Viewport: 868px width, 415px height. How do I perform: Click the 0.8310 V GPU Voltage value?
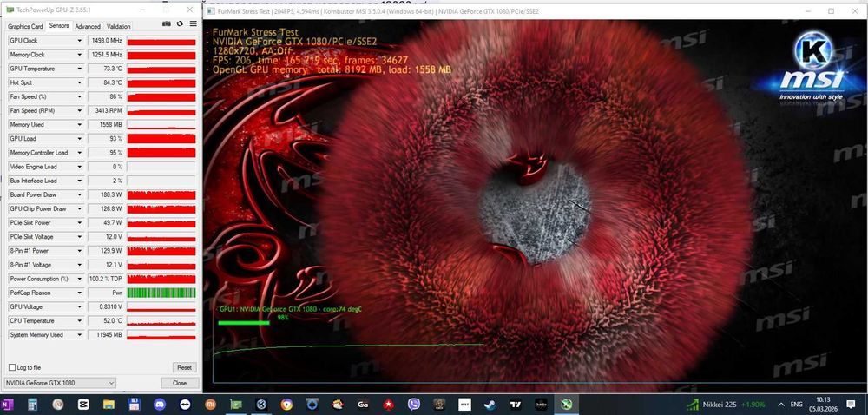pyautogui.click(x=105, y=307)
